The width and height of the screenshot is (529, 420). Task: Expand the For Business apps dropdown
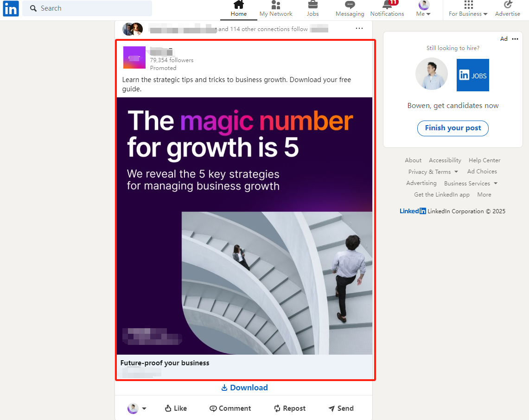(x=468, y=9)
